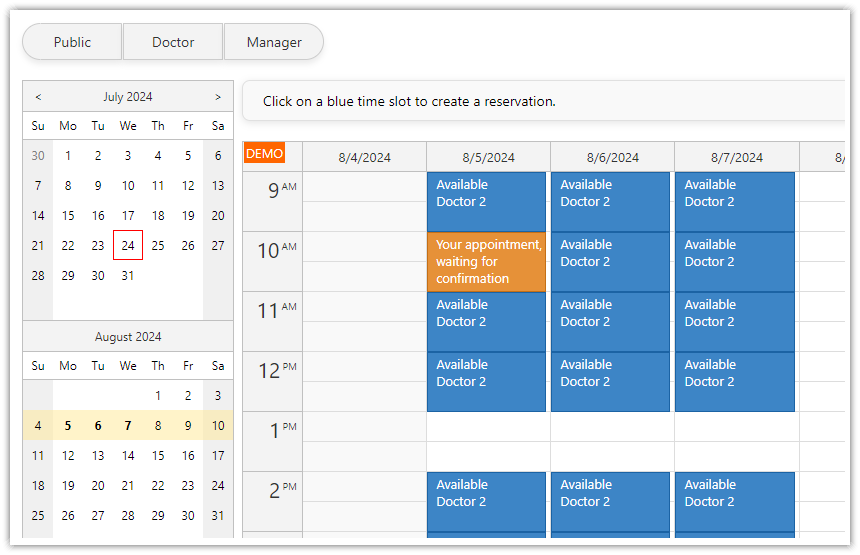The width and height of the screenshot is (860, 555).
Task: Book the 10 AM slot on 8/6/2024
Action: pyautogui.click(x=610, y=262)
